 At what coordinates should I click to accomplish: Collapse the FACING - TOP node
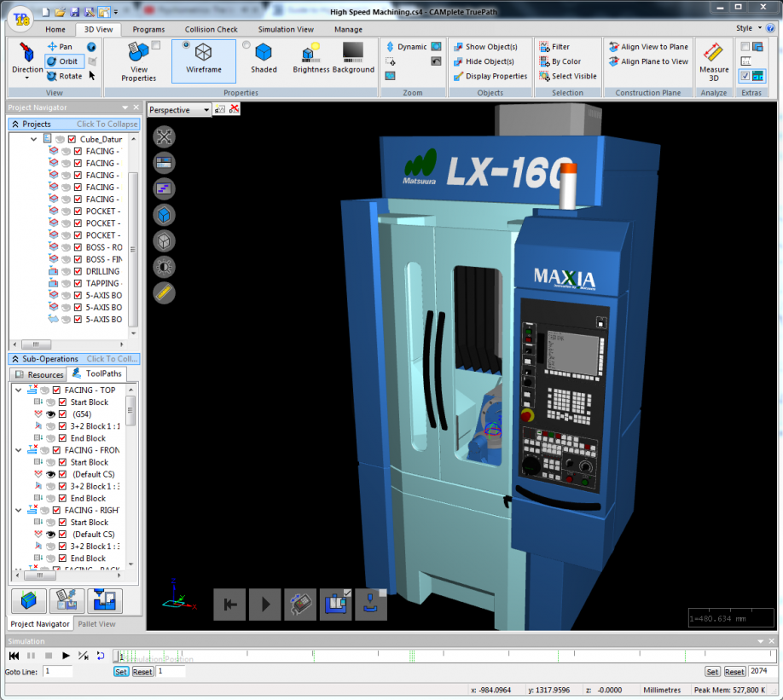19,390
